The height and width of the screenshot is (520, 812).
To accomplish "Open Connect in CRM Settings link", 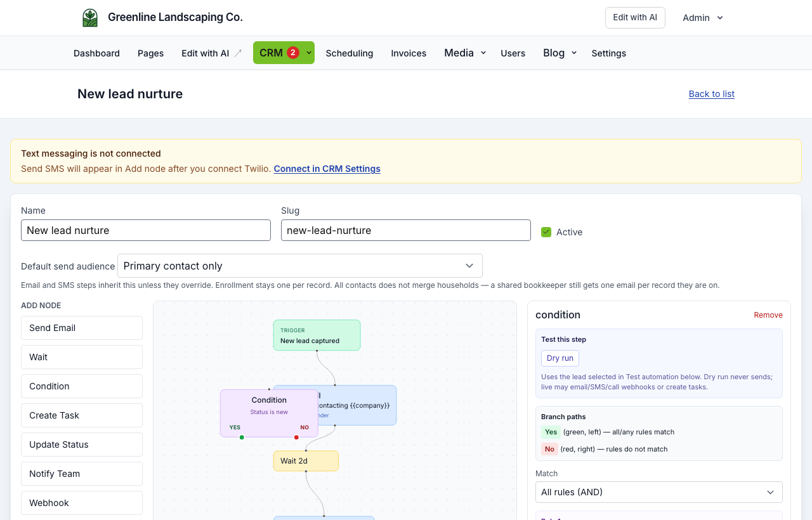I will 327,169.
